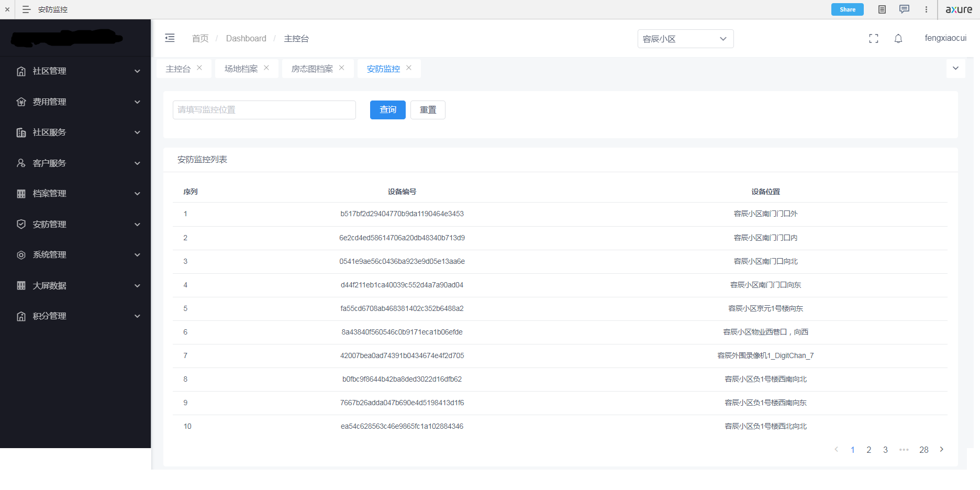The image size is (980, 490).
Task: Click the blue Share button
Action: [848, 9]
